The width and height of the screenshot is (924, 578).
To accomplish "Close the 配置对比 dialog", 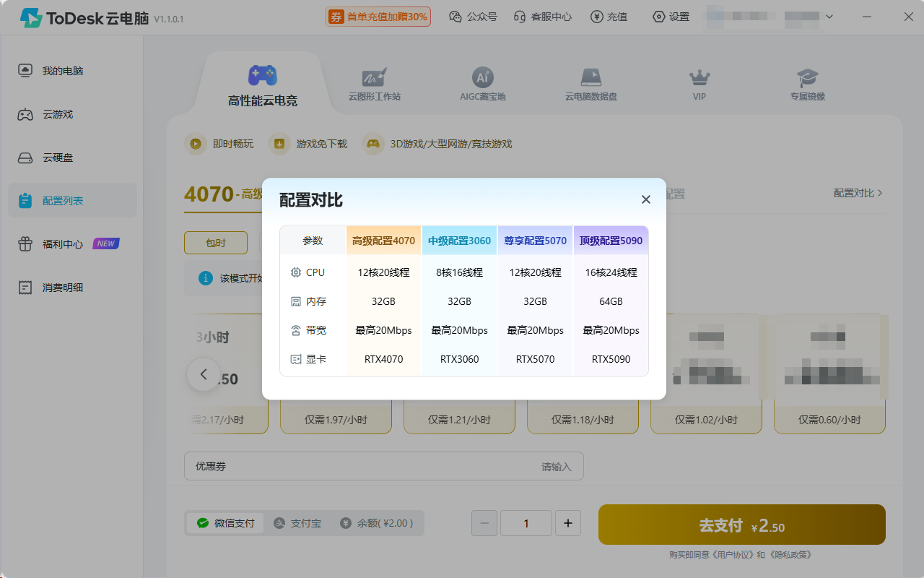I will tap(646, 199).
